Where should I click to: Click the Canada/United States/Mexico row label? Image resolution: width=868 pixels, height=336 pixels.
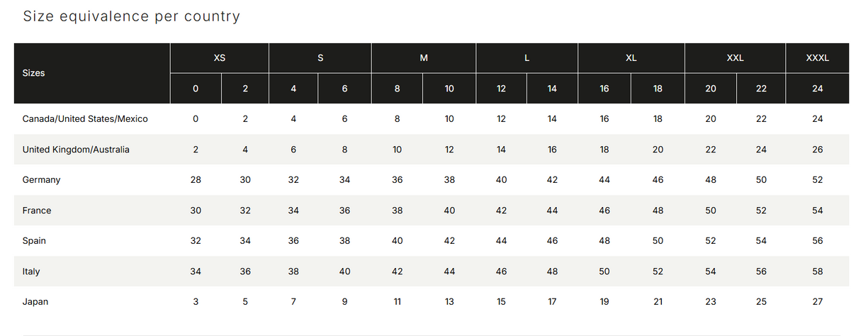click(x=85, y=119)
